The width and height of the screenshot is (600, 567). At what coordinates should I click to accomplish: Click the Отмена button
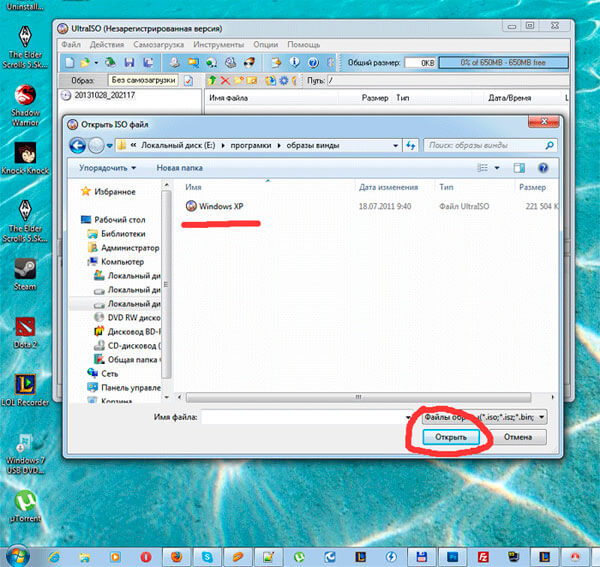pyautogui.click(x=518, y=437)
